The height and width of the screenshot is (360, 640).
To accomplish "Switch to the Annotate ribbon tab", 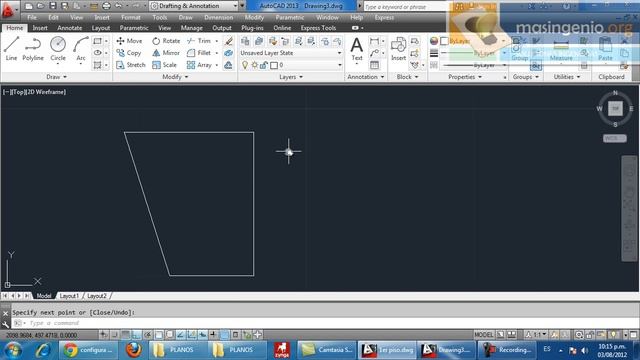I will click(69, 28).
